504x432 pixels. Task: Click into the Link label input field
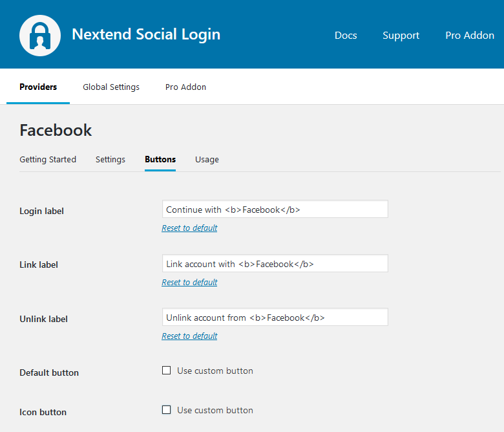click(275, 264)
